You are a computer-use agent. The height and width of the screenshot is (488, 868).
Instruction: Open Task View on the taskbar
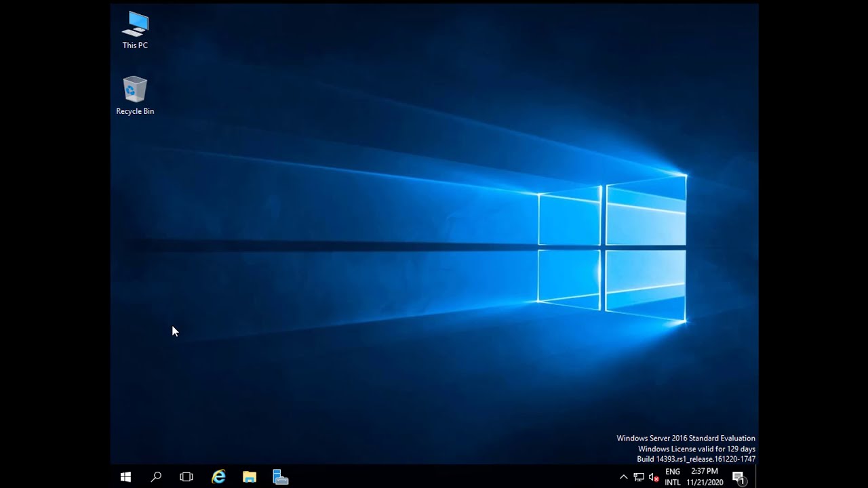pos(186,477)
